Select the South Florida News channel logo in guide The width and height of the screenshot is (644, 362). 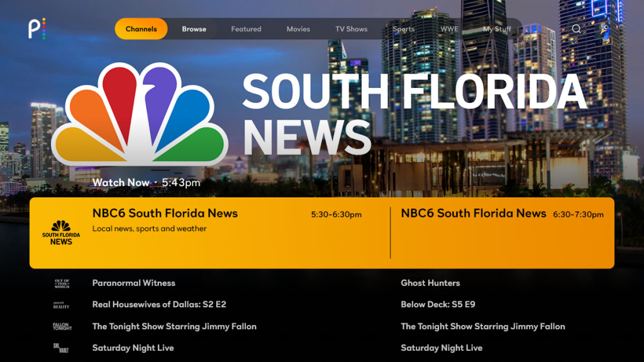click(x=61, y=233)
